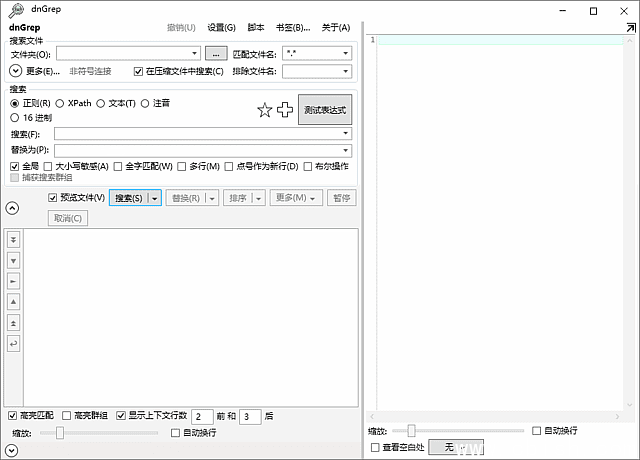Collapse the search options with the up chevron circle
The width and height of the screenshot is (640, 460).
12,208
